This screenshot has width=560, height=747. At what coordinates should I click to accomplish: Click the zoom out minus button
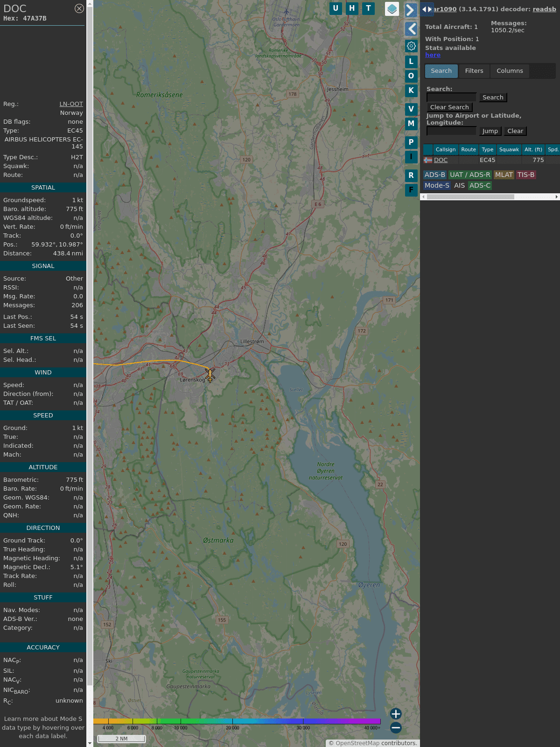(396, 727)
